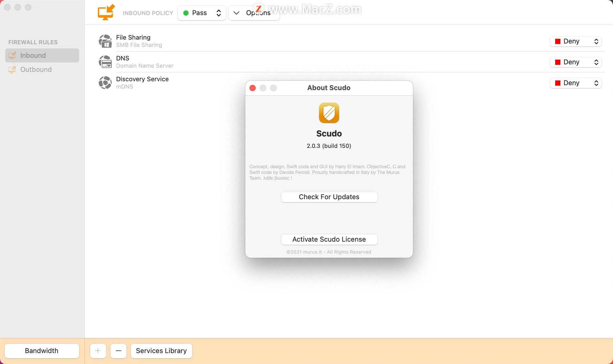
Task: Click the plus add-rule button
Action: (98, 351)
